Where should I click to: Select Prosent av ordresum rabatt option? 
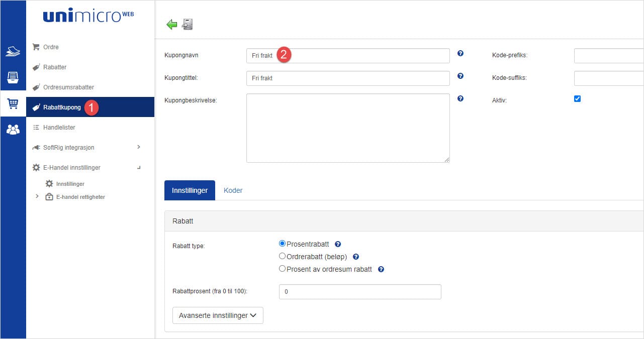[282, 269]
